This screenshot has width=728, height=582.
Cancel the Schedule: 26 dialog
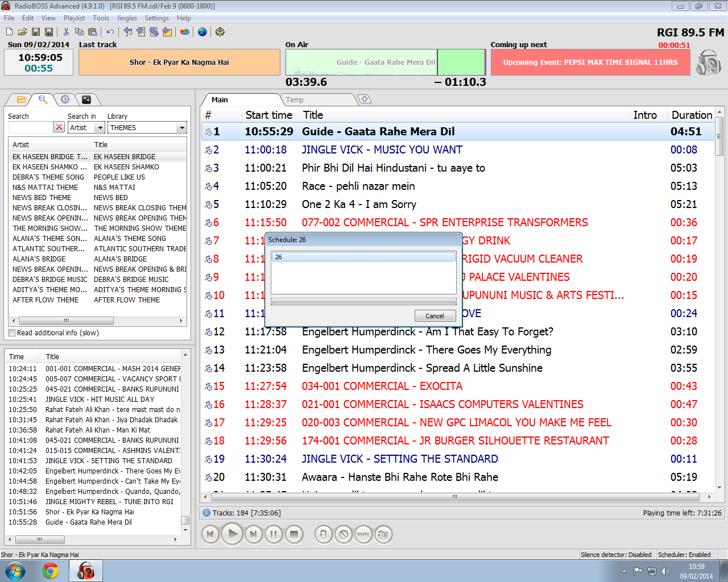(x=435, y=316)
